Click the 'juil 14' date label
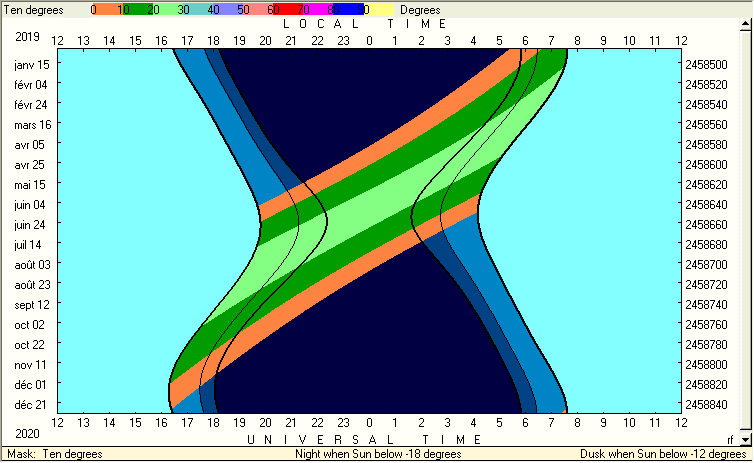The image size is (754, 463). click(27, 245)
